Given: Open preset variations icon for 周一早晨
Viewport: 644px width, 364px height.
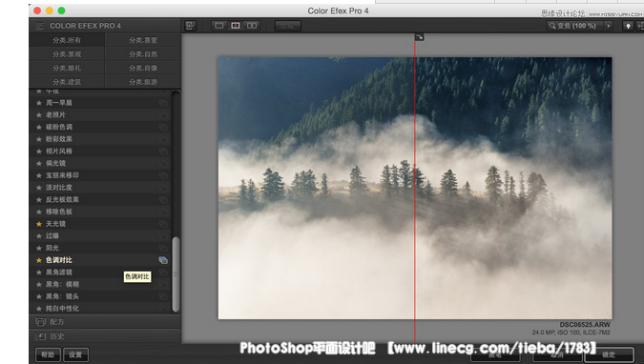Looking at the screenshot, I should click(x=163, y=103).
